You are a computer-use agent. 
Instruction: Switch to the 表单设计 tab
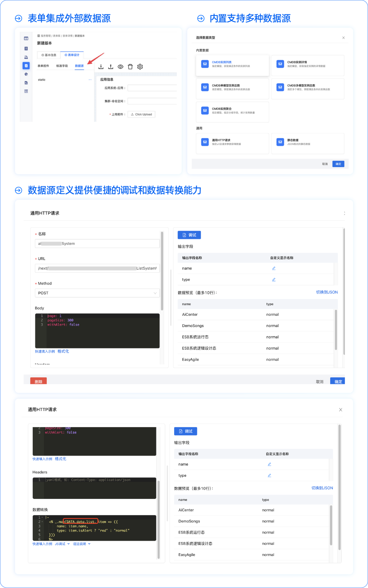pyautogui.click(x=72, y=55)
